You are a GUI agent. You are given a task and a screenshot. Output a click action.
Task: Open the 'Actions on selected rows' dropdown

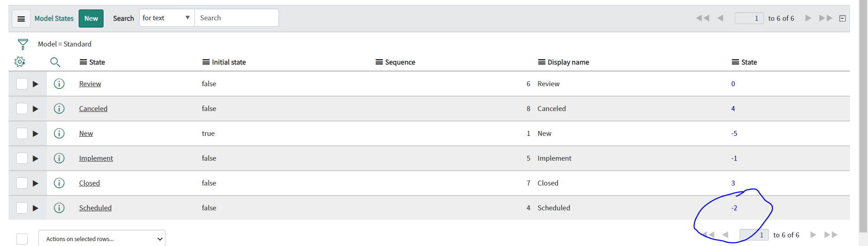click(102, 239)
